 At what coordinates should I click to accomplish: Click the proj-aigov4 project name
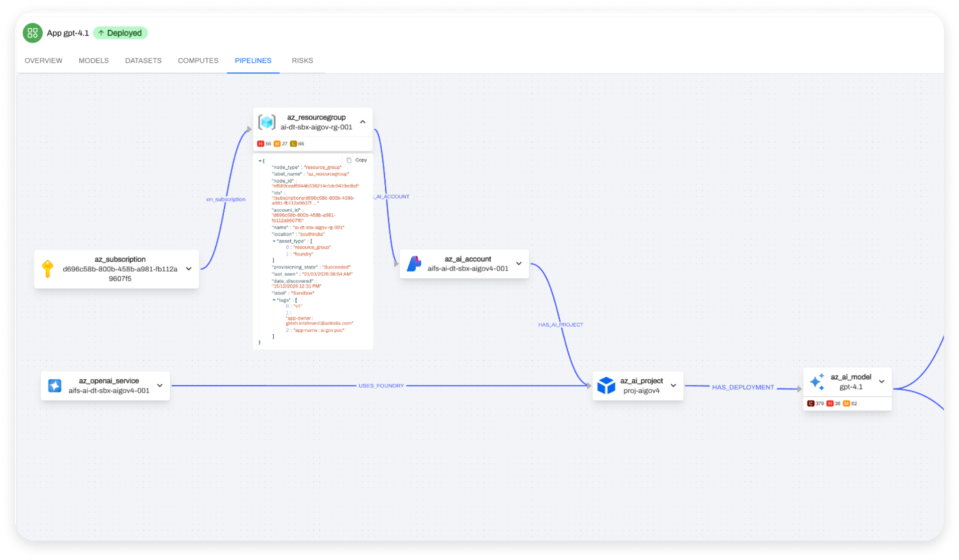pyautogui.click(x=642, y=391)
